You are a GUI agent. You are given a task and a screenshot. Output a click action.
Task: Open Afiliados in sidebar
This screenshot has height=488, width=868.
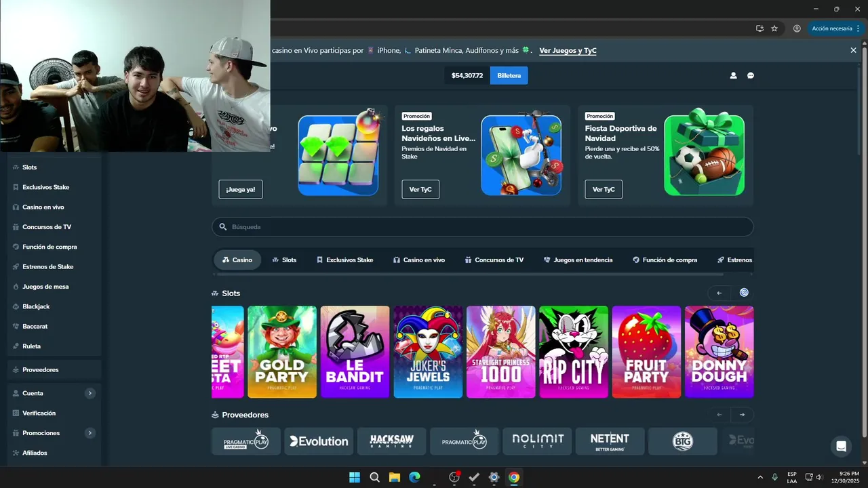point(54,453)
